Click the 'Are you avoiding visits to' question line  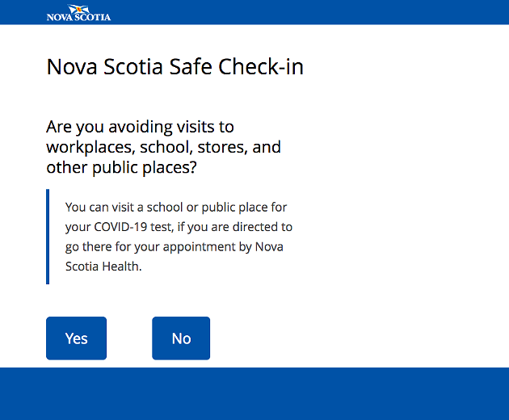[140, 127]
